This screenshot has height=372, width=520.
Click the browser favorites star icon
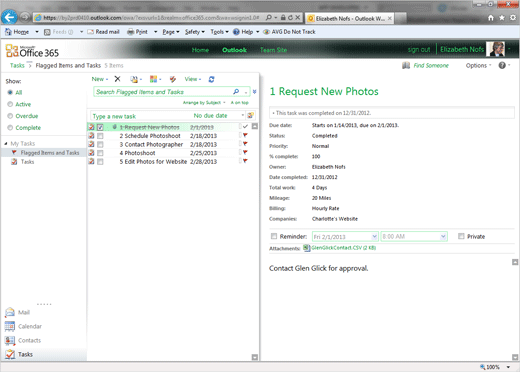coord(502,18)
